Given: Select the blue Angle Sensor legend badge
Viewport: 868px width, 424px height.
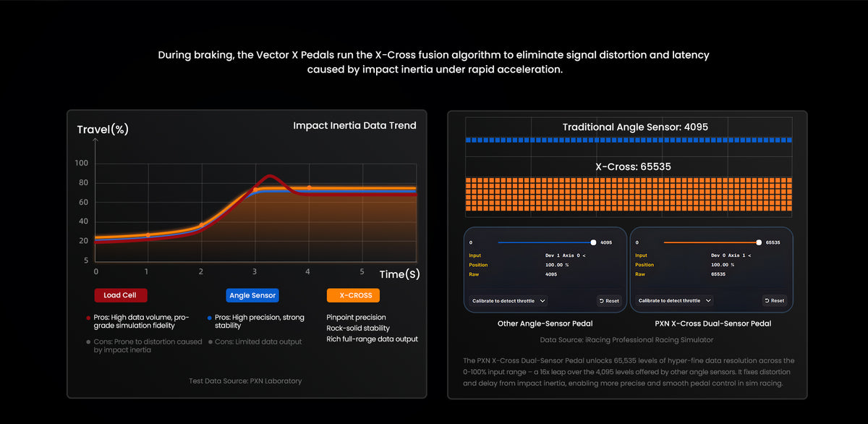Looking at the screenshot, I should point(252,295).
